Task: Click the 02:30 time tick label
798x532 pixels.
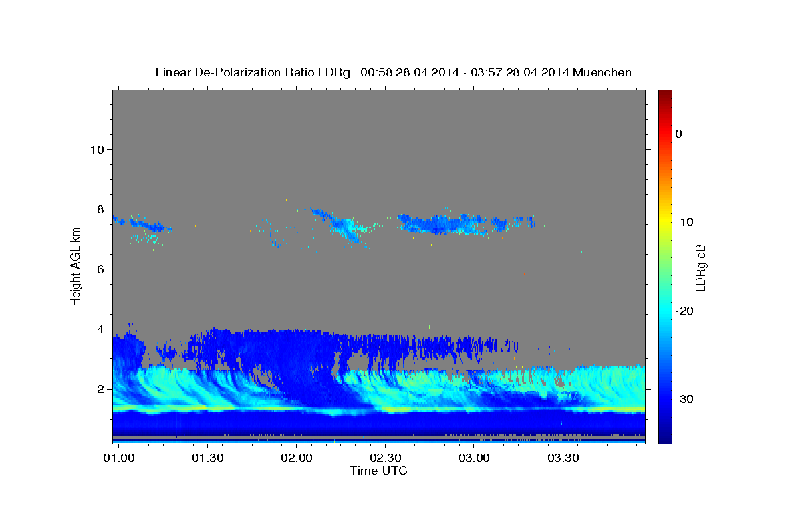Action: (385, 458)
